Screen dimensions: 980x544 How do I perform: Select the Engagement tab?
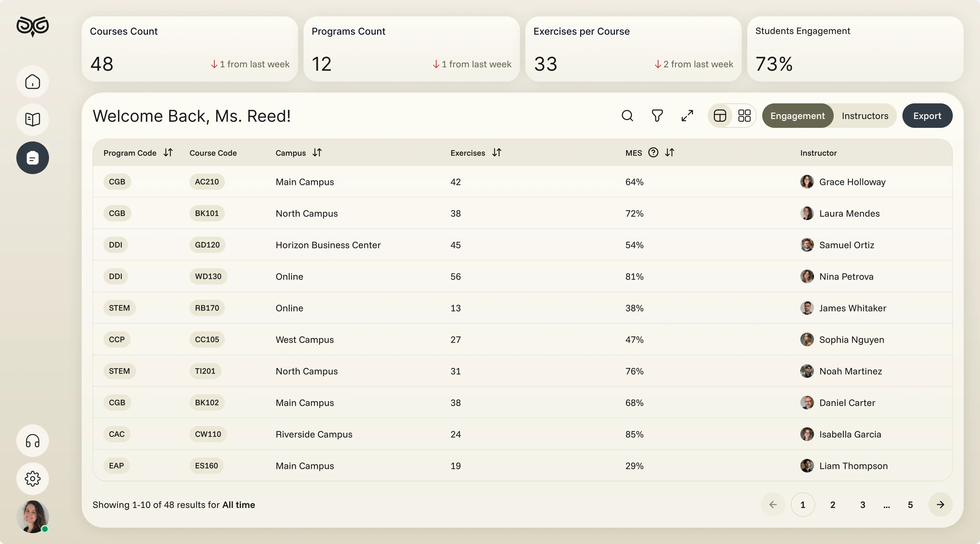point(798,116)
